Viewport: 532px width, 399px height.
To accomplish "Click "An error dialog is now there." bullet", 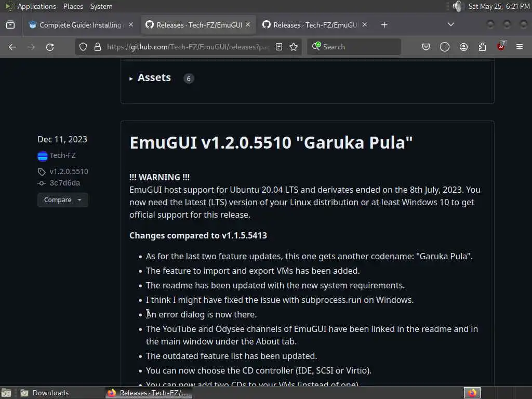I will pyautogui.click(x=201, y=314).
